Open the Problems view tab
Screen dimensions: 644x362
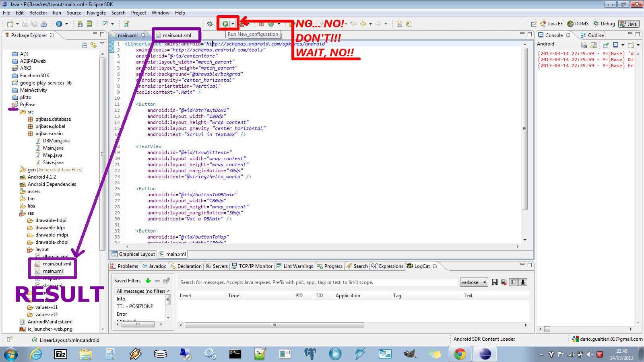click(124, 266)
